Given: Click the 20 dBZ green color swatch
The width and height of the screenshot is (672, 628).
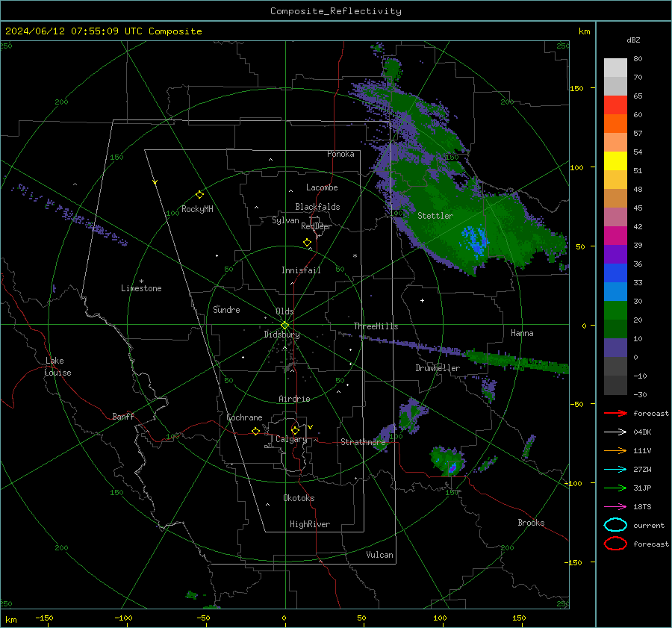Looking at the screenshot, I should click(x=615, y=311).
